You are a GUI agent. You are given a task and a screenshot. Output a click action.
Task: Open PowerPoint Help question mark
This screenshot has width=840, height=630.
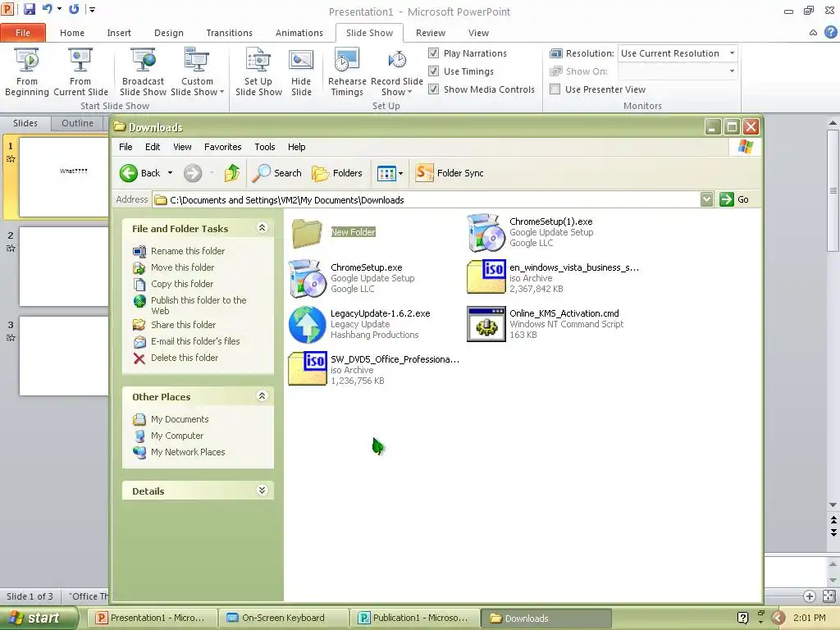click(x=830, y=33)
